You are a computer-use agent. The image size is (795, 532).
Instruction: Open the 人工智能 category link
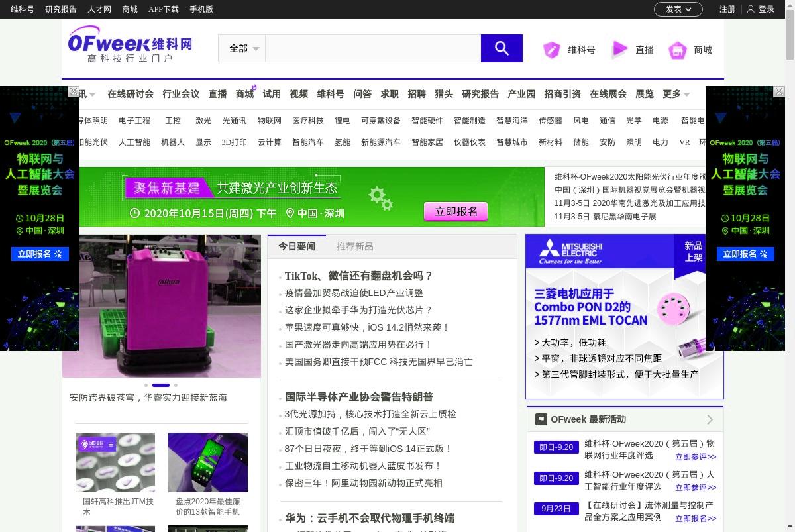(134, 142)
